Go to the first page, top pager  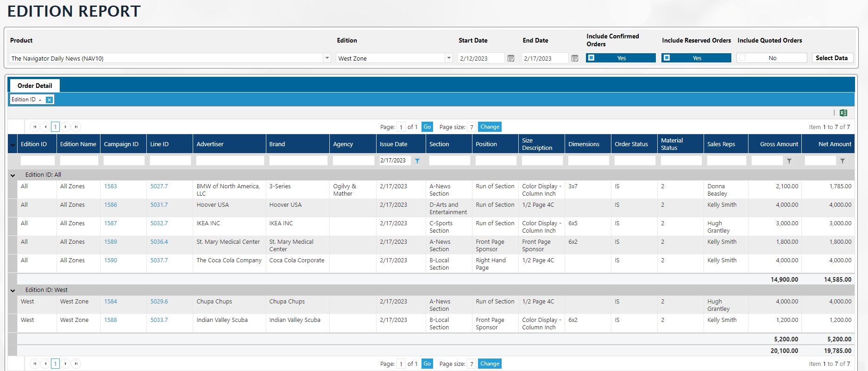coord(35,127)
